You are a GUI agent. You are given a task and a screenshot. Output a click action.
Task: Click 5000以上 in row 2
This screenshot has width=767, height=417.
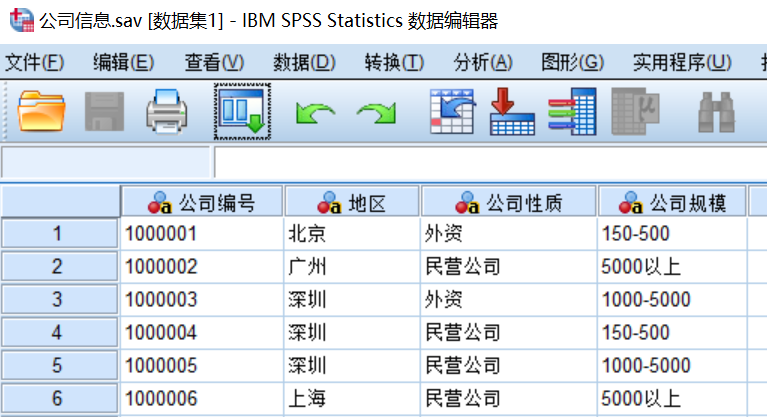tap(672, 266)
